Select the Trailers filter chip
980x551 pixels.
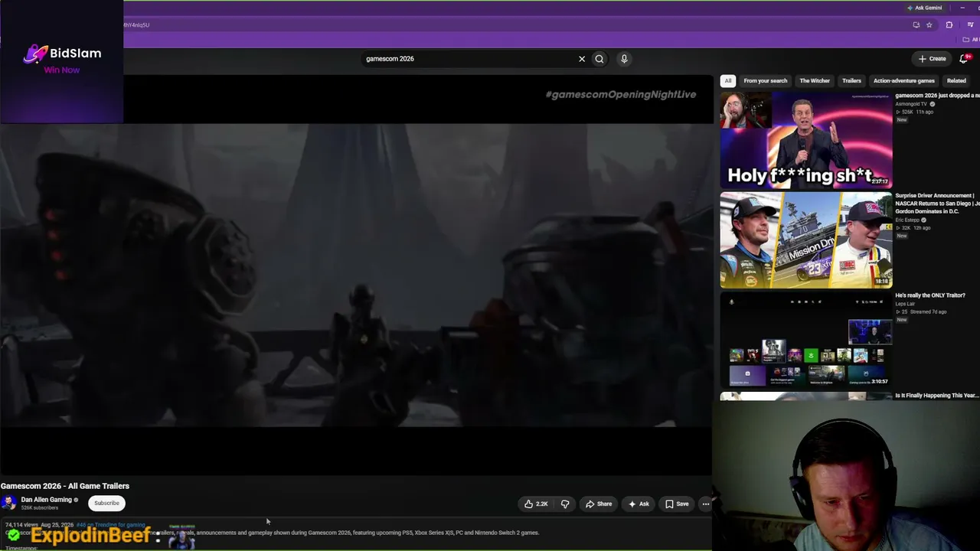(x=851, y=80)
